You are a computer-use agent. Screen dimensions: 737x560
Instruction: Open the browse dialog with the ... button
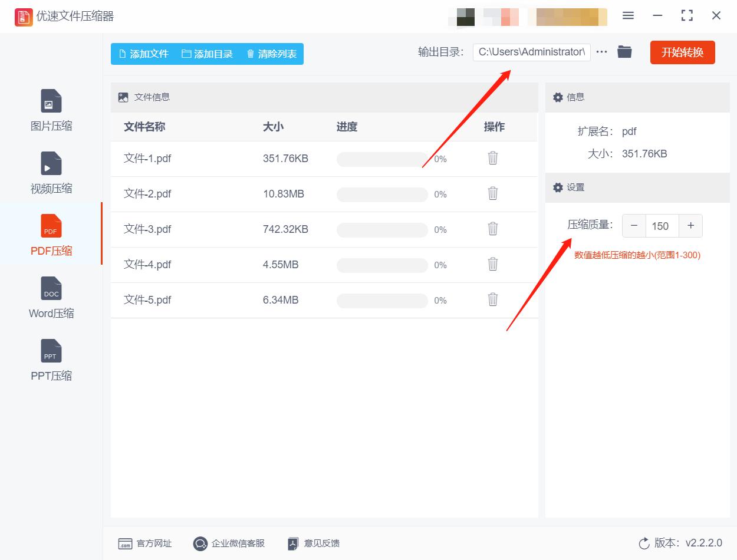pyautogui.click(x=601, y=52)
